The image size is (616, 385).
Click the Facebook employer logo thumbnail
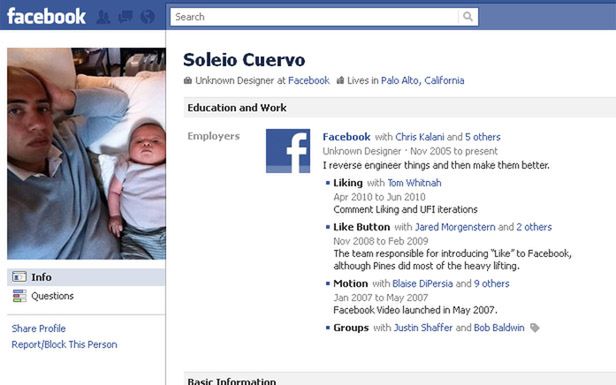(288, 151)
